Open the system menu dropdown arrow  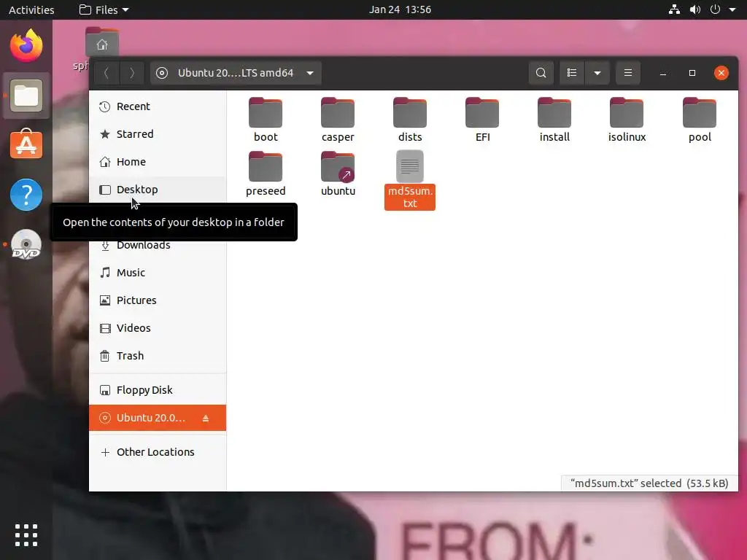click(x=732, y=9)
